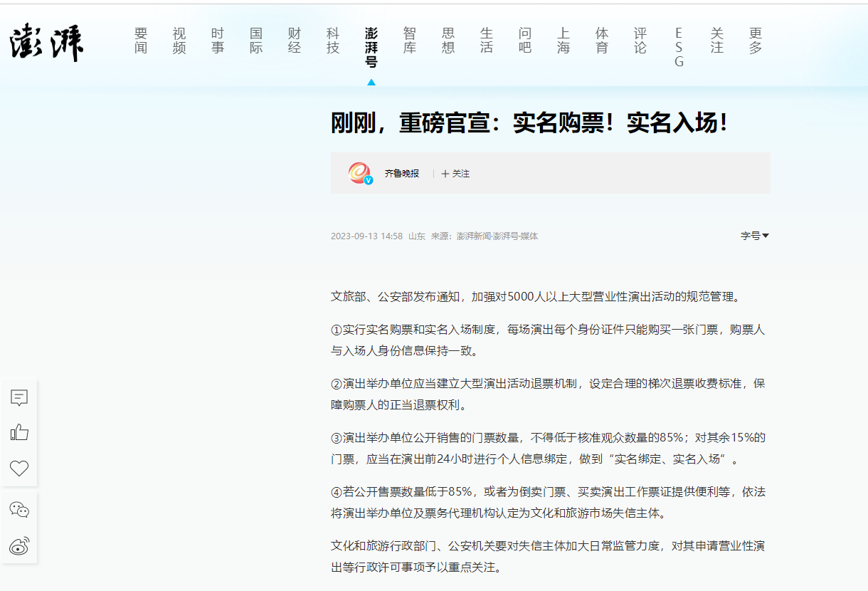Switch to the 视频 section

tap(179, 41)
